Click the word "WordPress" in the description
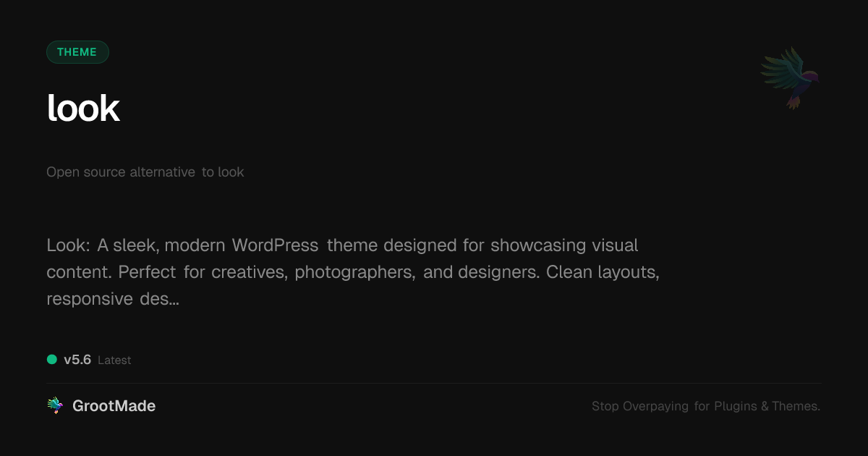The width and height of the screenshot is (868, 456). (275, 245)
